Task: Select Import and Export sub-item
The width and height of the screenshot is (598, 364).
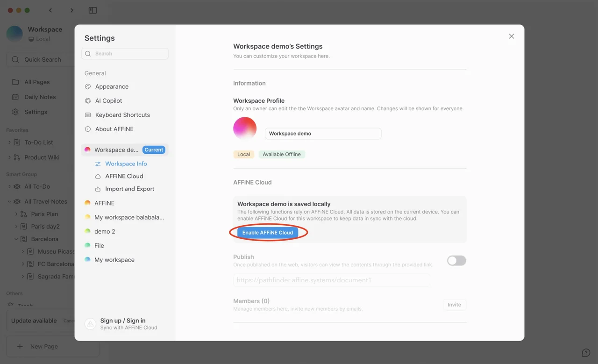Action: pos(129,189)
